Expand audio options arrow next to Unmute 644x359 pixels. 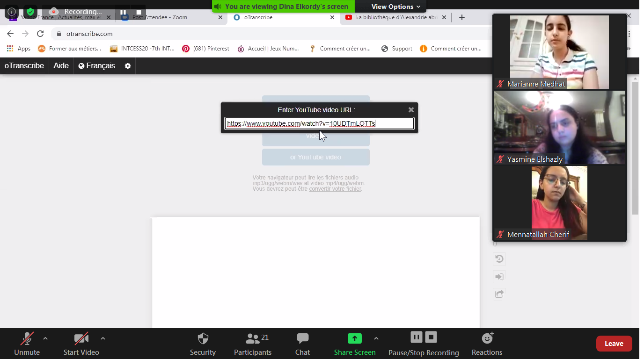coord(45,338)
